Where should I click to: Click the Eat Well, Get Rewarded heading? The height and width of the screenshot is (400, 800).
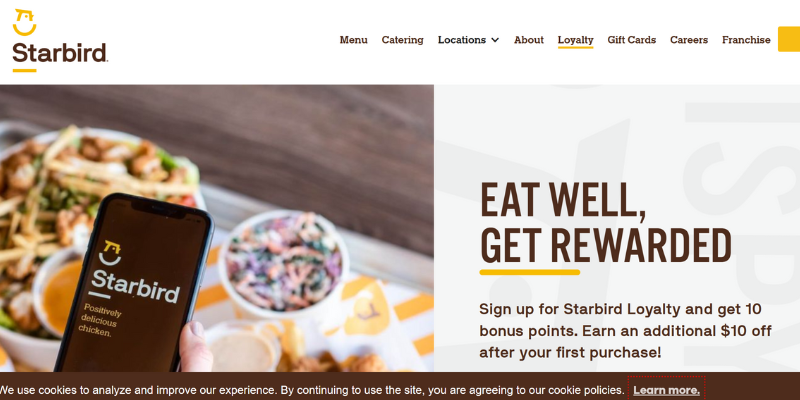[606, 221]
